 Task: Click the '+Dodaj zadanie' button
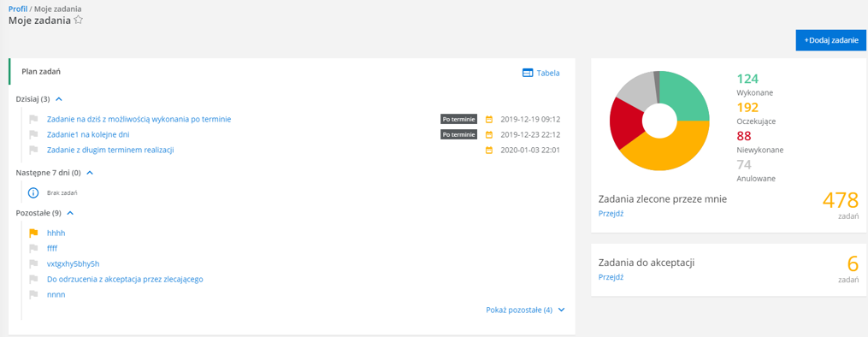tap(831, 40)
